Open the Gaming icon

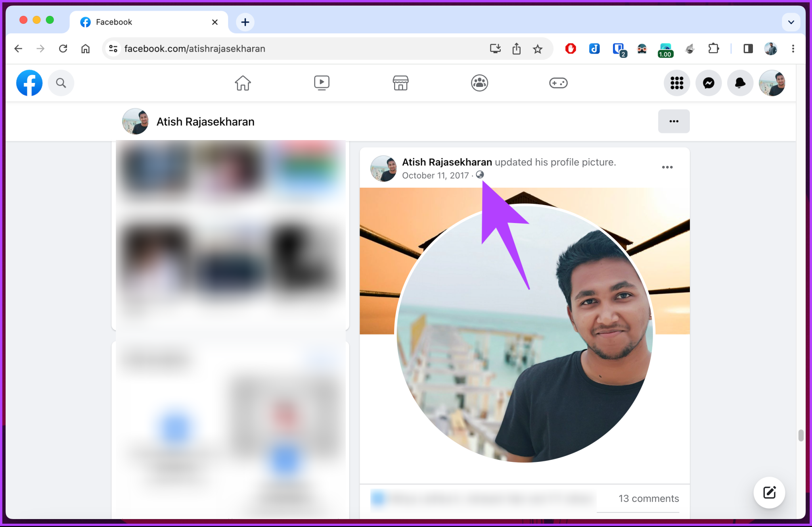559,83
